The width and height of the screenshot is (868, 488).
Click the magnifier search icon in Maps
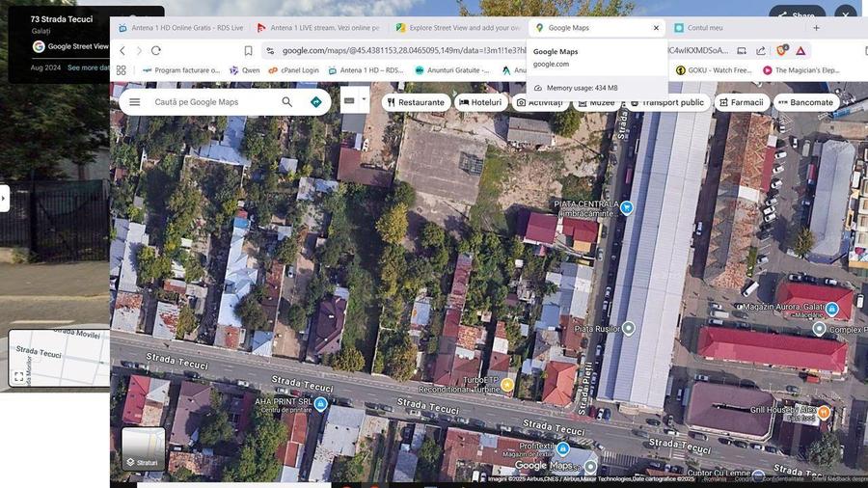(x=286, y=102)
